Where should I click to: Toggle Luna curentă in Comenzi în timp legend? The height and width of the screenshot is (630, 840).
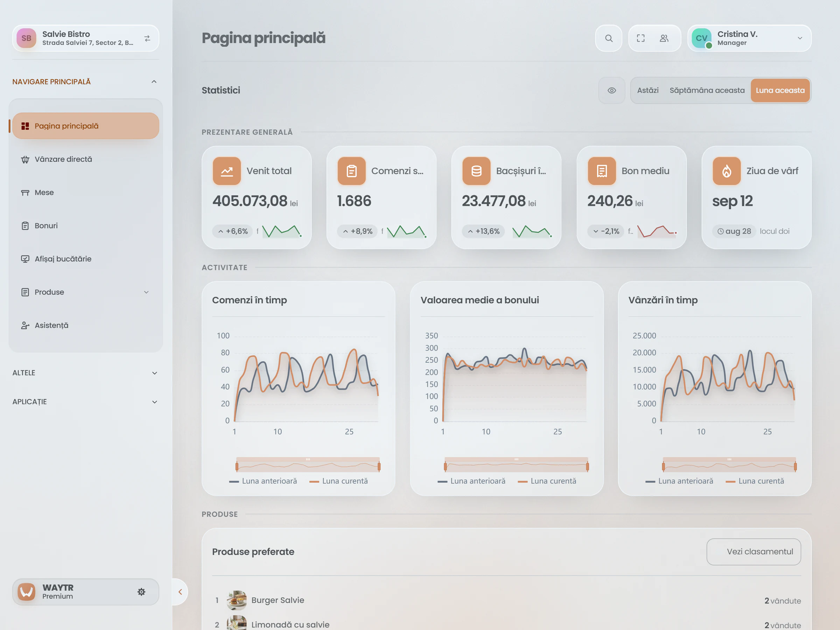339,481
